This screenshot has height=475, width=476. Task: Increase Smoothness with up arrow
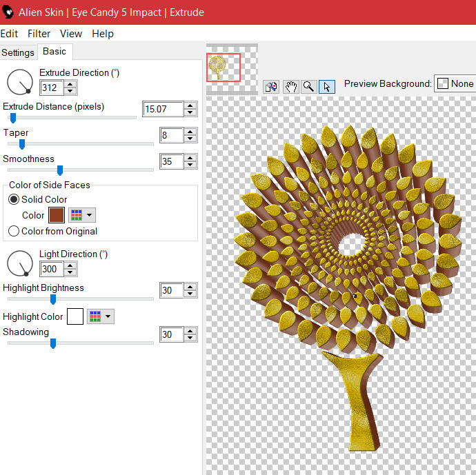click(190, 158)
